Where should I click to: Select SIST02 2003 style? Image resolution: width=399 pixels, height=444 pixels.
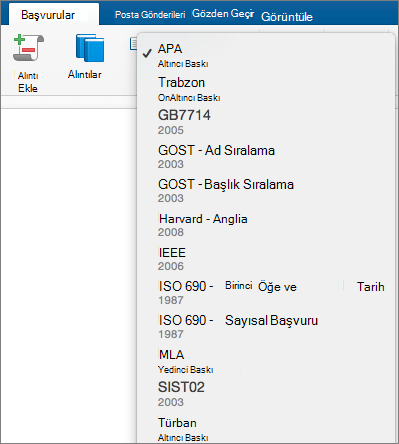point(266,394)
